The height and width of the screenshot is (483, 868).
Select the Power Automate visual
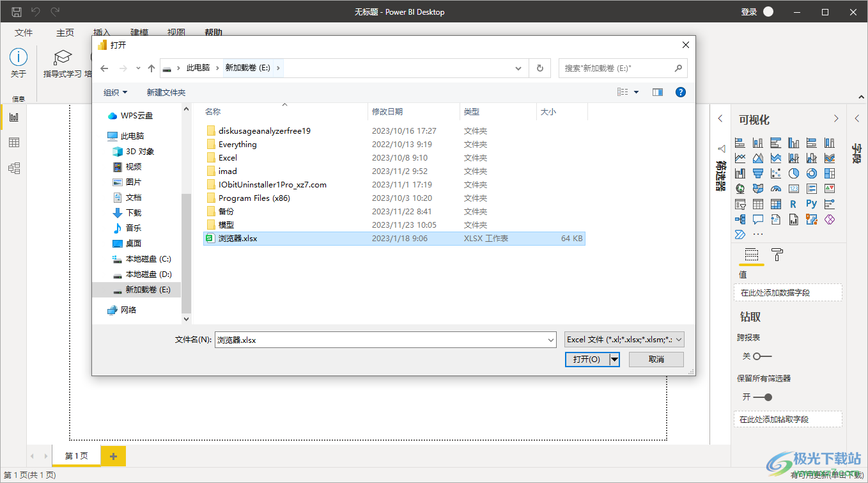pos(740,234)
